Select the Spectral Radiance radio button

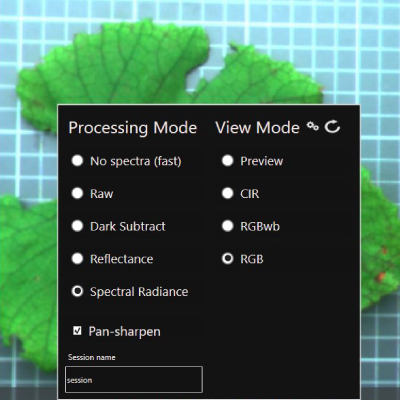pos(77,291)
